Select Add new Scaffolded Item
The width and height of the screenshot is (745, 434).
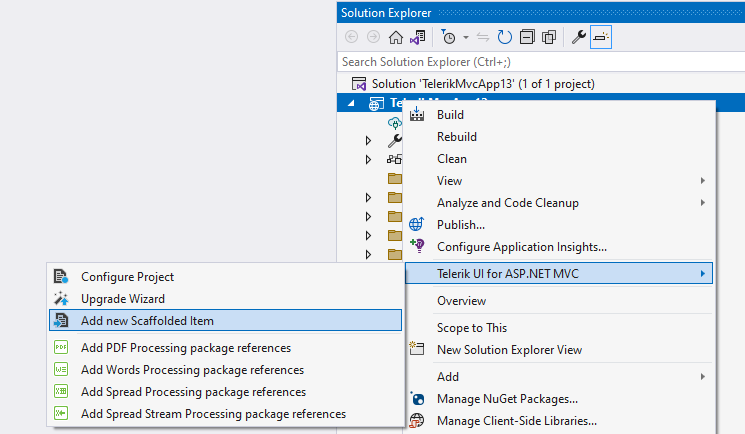click(226, 321)
